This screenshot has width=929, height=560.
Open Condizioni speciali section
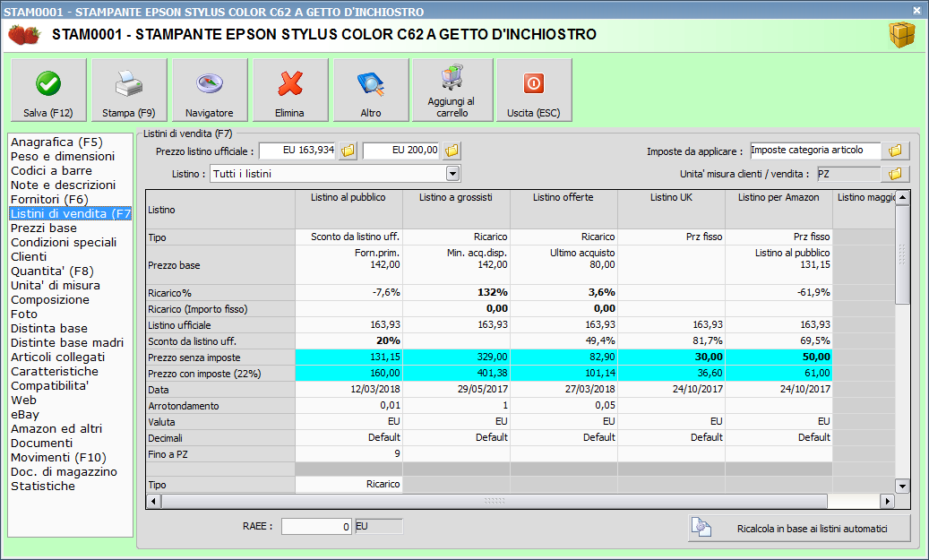[x=64, y=243]
